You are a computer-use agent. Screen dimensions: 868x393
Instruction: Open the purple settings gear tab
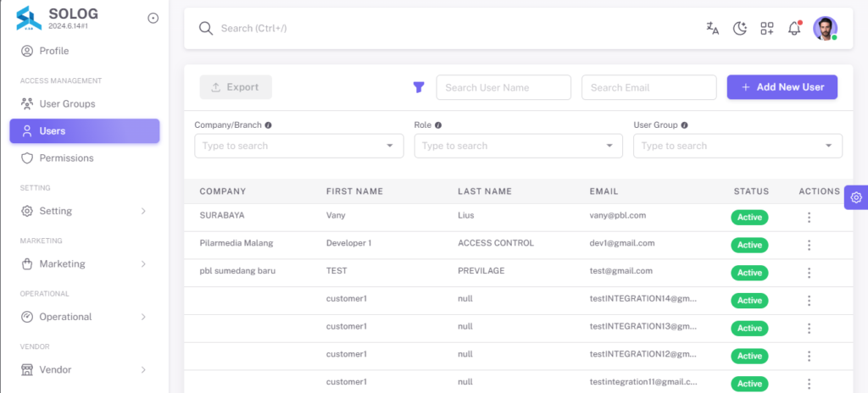click(856, 197)
